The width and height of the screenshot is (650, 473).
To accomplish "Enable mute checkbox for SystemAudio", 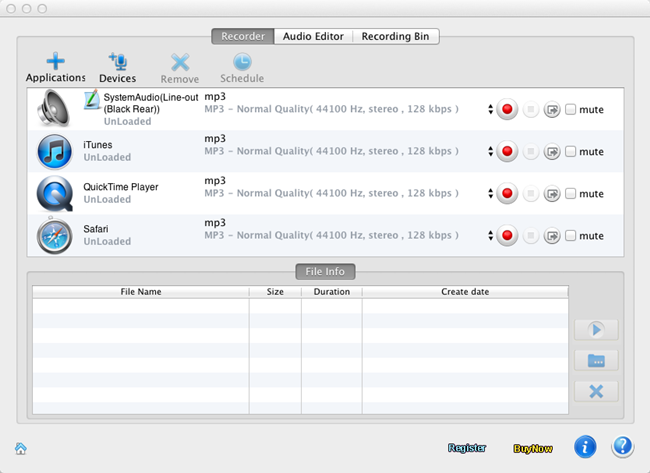I will (x=570, y=110).
